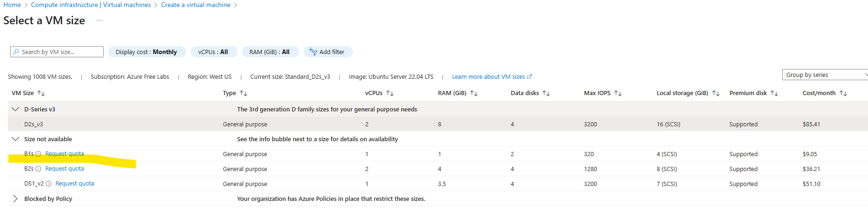This screenshot has width=868, height=220.
Task: Click the info bubble beside B2s
Action: click(x=38, y=169)
